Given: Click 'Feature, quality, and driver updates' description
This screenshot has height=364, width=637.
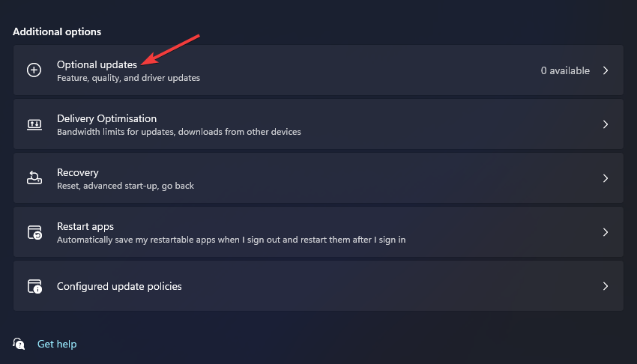Looking at the screenshot, I should tap(128, 78).
